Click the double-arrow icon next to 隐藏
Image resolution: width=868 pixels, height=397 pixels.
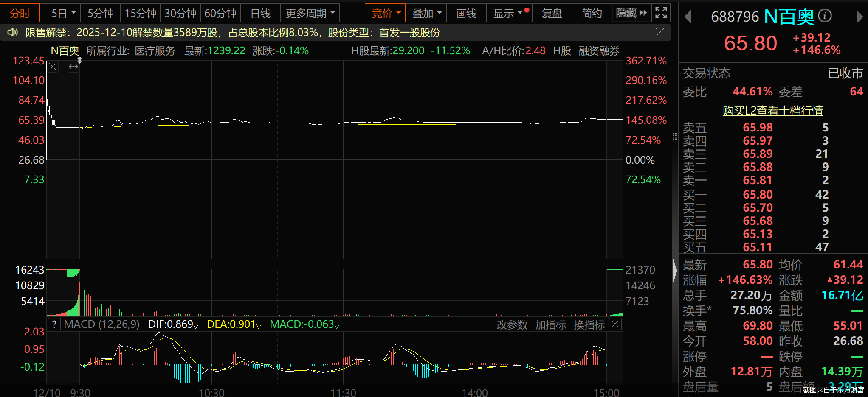643,13
